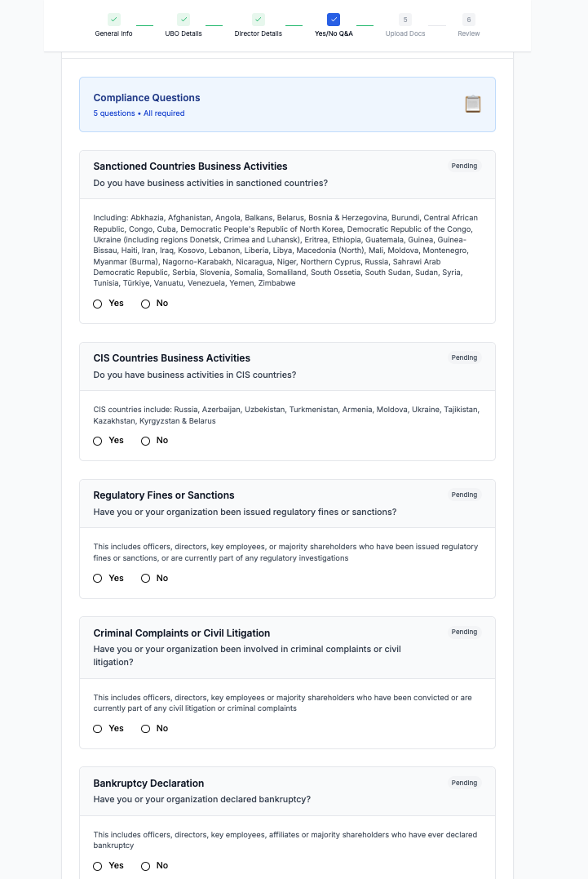Click the Pending badge on Bankruptcy Declaration
The image size is (588, 879).
(464, 784)
